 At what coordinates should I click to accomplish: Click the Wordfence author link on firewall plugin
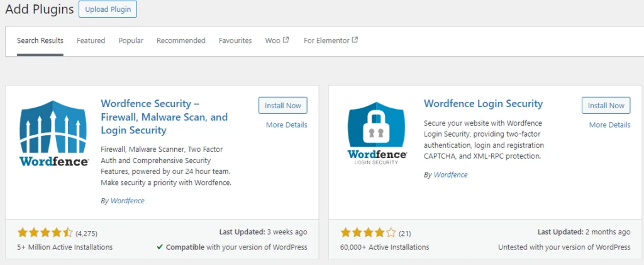click(x=127, y=201)
